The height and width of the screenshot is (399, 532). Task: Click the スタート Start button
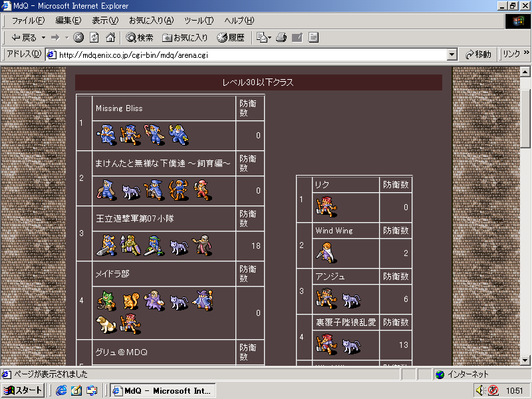click(23, 390)
